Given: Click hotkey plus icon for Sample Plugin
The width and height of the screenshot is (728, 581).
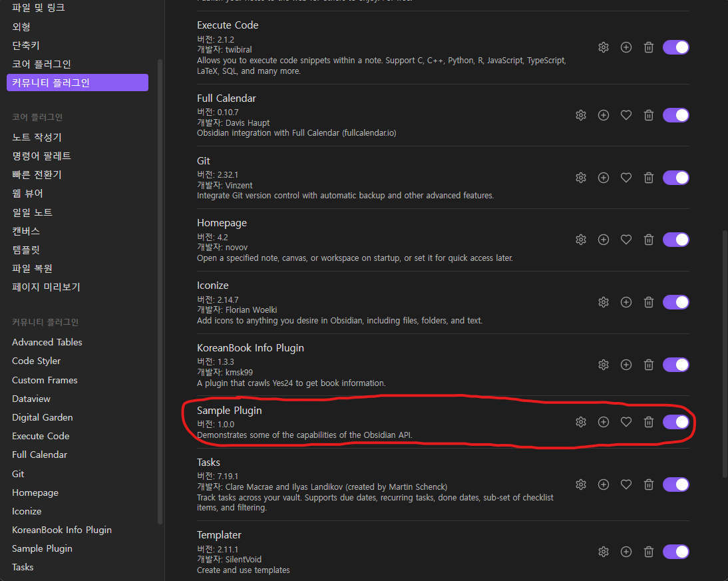Looking at the screenshot, I should 603,422.
